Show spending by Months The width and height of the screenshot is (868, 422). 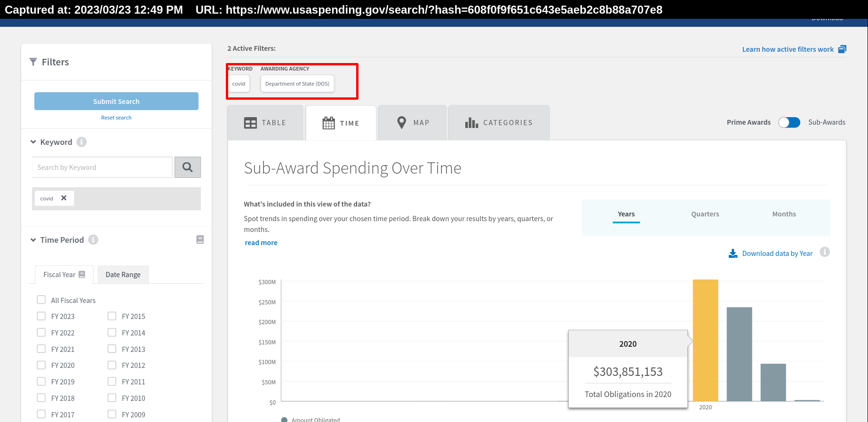point(784,214)
